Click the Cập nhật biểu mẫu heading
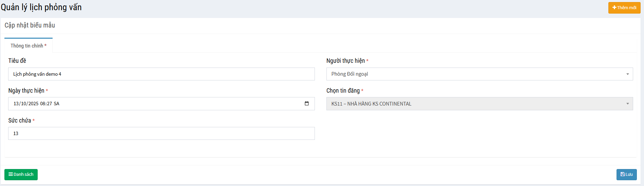The image size is (644, 186). (x=30, y=25)
